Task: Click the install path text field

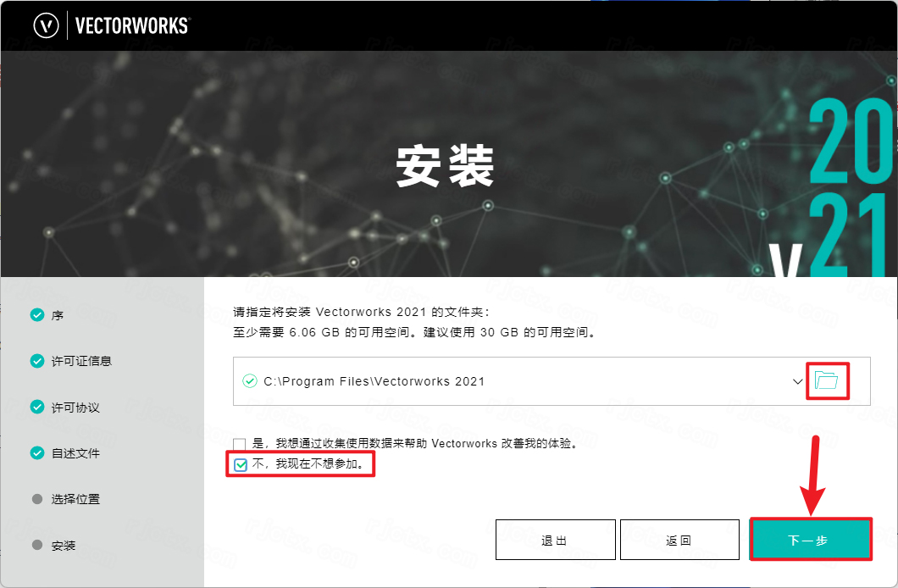Action: coord(508,381)
